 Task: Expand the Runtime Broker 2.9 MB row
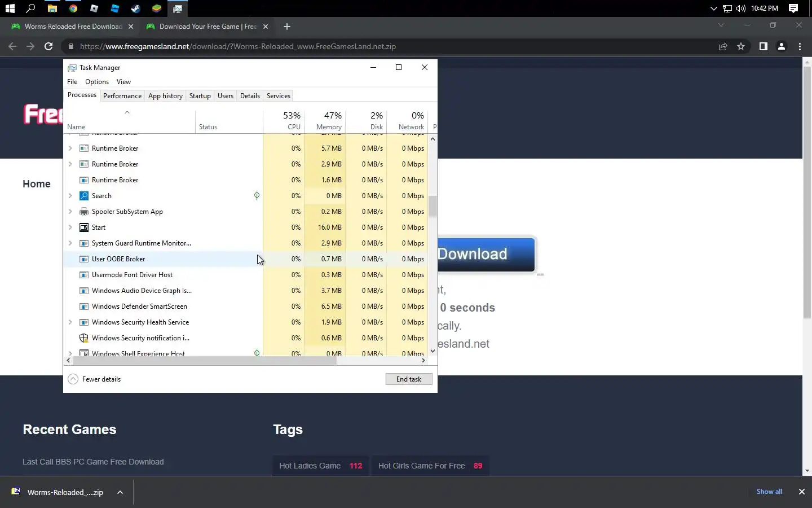point(70,164)
